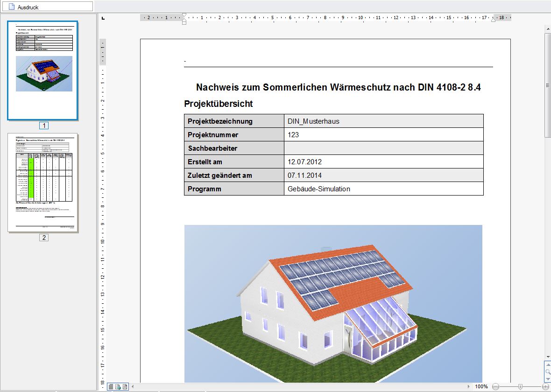The height and width of the screenshot is (392, 551).
Task: Click the 3D house image in the document
Action: pos(333,303)
